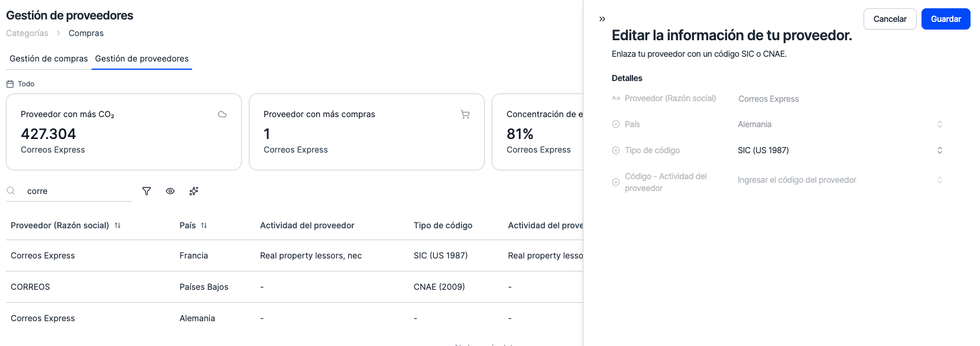The width and height of the screenshot is (980, 346).
Task: Open the filter funnel icon
Action: click(147, 191)
